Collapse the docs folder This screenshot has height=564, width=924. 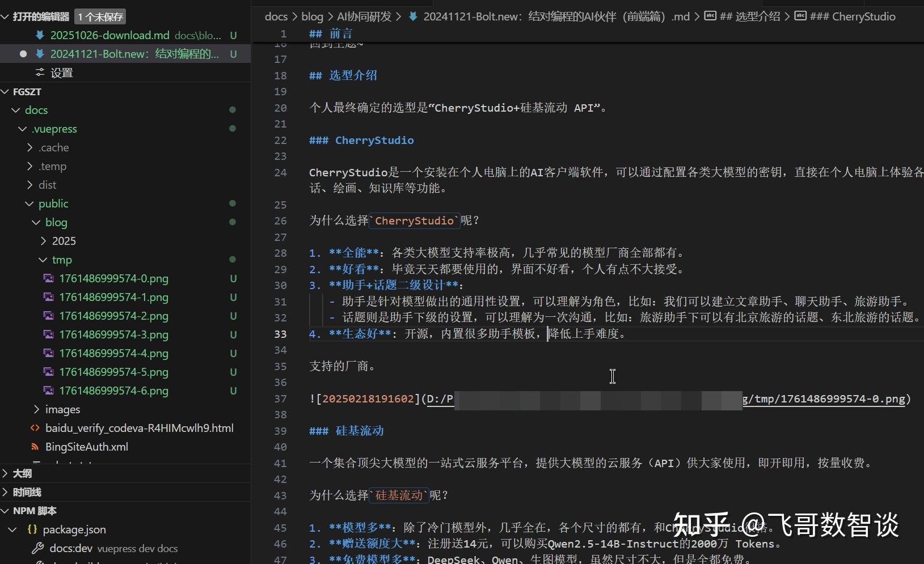[16, 110]
